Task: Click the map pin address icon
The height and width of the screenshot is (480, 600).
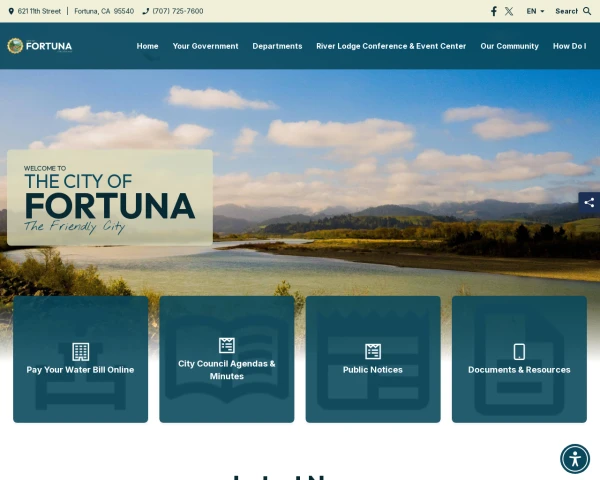Action: [11, 11]
